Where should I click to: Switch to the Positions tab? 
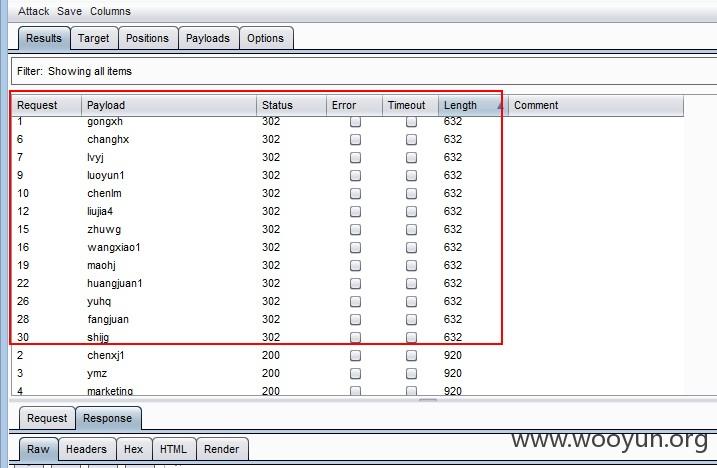[x=147, y=38]
